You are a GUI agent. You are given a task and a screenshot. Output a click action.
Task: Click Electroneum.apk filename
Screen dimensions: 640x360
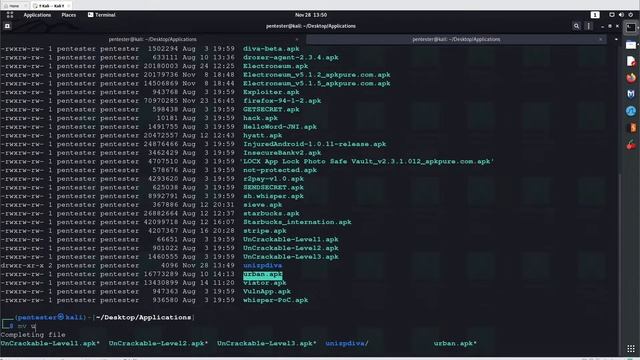(276, 66)
